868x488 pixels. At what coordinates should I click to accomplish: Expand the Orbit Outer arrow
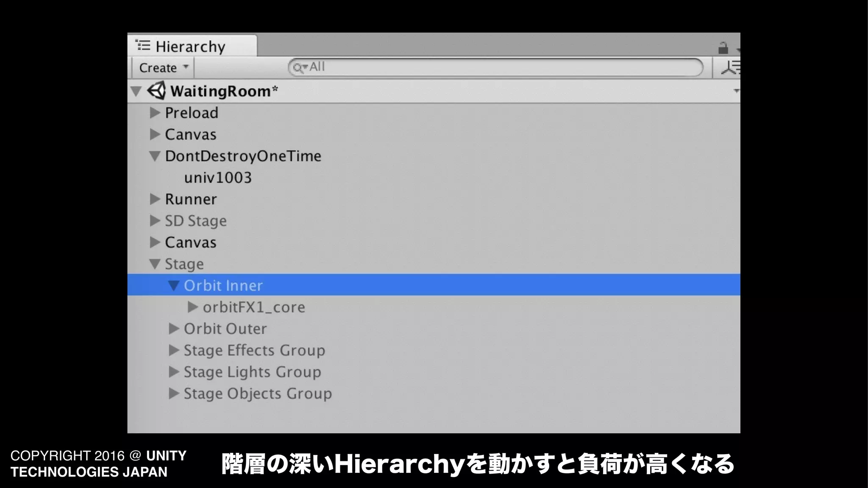173,329
